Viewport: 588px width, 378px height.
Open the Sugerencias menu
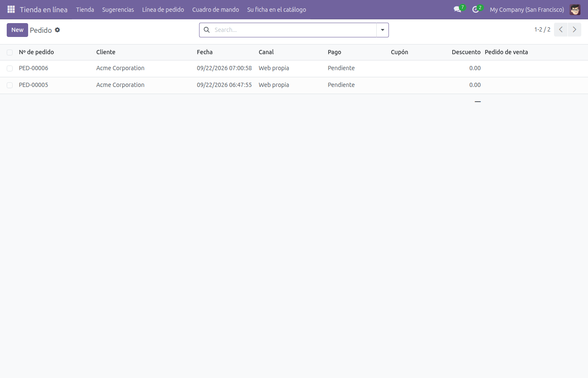pos(118,9)
